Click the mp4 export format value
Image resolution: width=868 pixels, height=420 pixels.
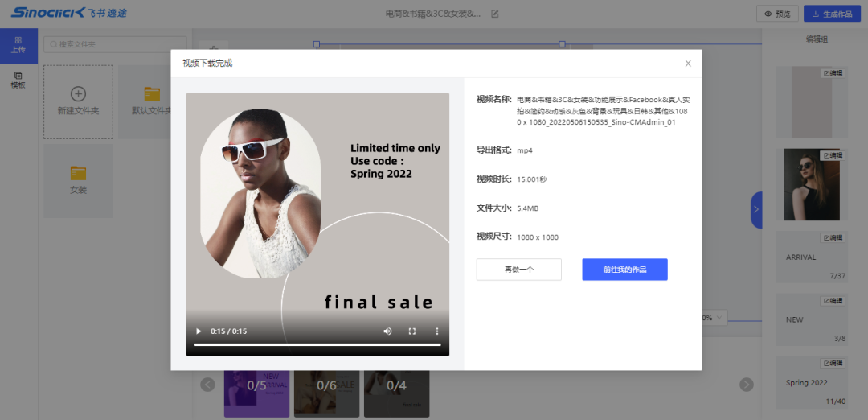pyautogui.click(x=525, y=150)
